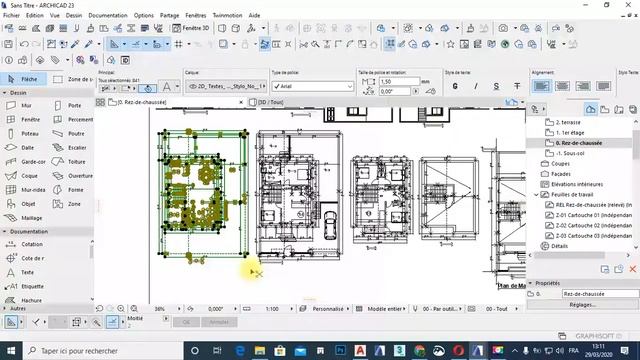Select the Porte door tool
This screenshot has height=360, width=640.
tap(69, 105)
